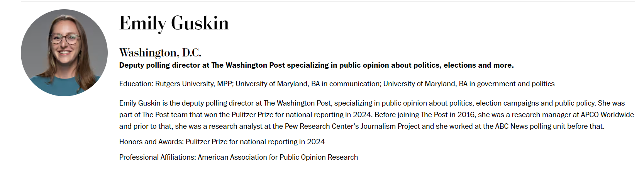This screenshot has width=644, height=169.
Task: Click "The Washington Post" in bold tagline
Action: click(248, 65)
